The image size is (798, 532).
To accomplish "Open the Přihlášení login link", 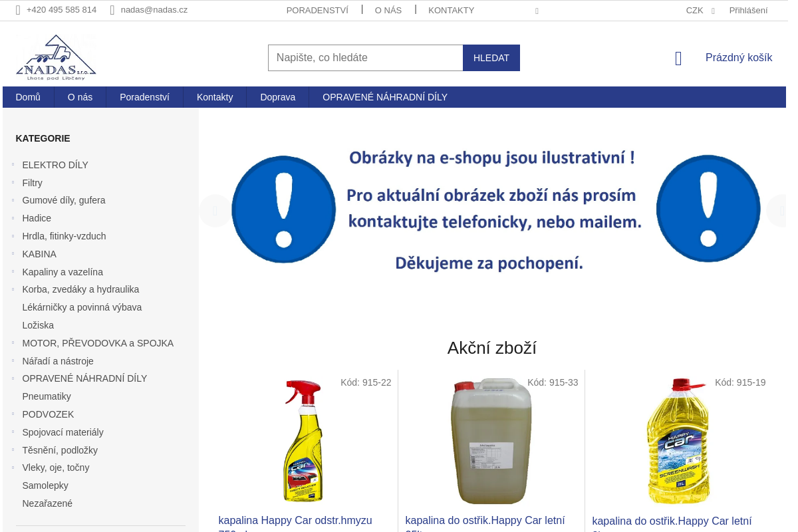I will tap(748, 10).
